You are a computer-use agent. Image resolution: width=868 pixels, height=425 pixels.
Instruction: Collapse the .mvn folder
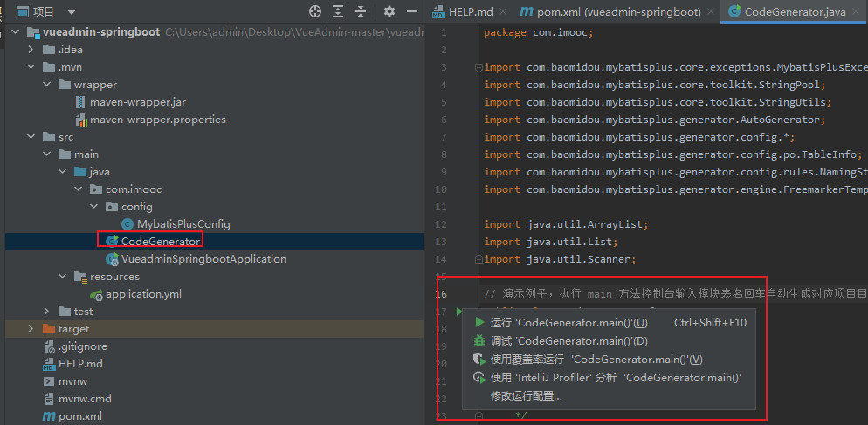(x=31, y=67)
